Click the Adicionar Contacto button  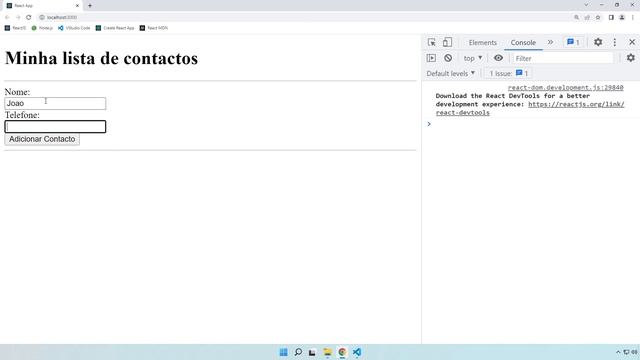pos(42,139)
